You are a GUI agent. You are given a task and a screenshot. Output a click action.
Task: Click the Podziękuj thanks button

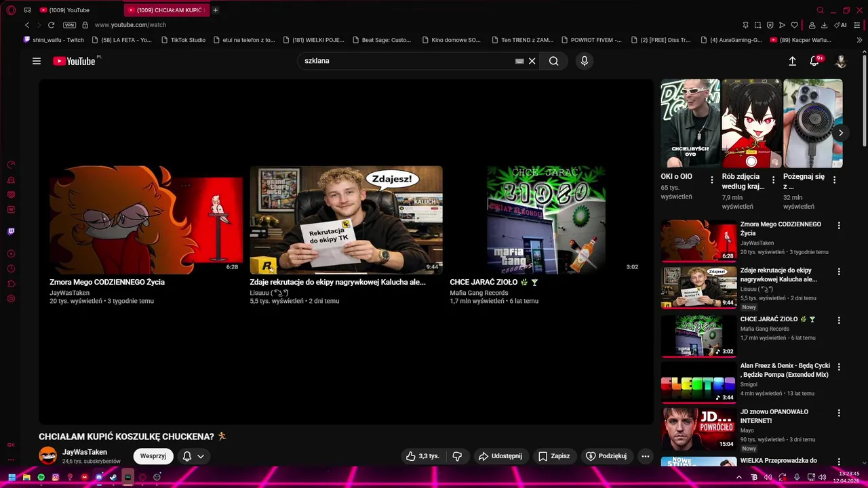coord(606,456)
